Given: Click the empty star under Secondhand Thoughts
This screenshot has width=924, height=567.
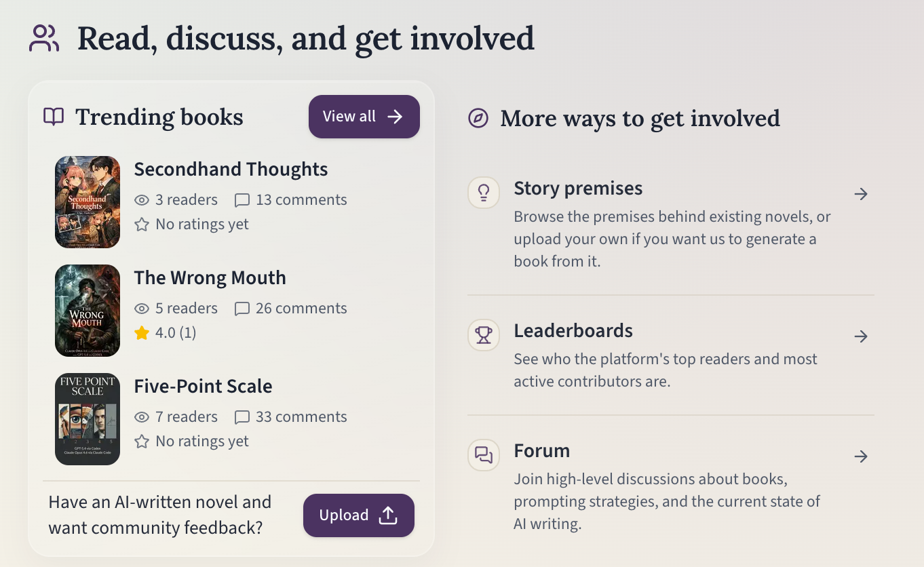Looking at the screenshot, I should pos(142,224).
